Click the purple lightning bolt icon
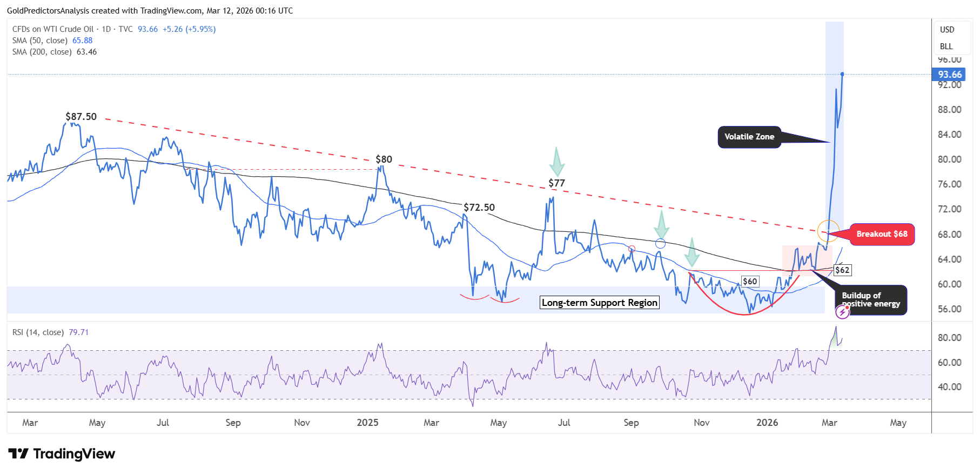Viewport: 980px width, 474px height. coord(842,312)
